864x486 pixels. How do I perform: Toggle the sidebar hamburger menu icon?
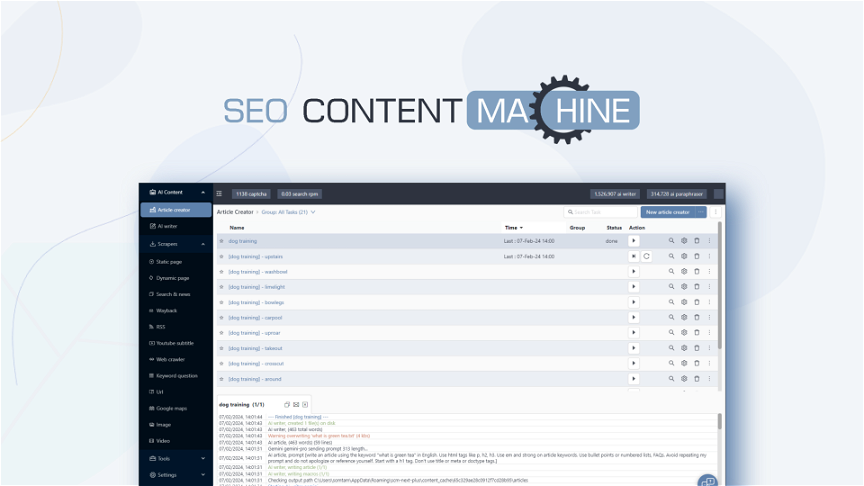tap(219, 194)
